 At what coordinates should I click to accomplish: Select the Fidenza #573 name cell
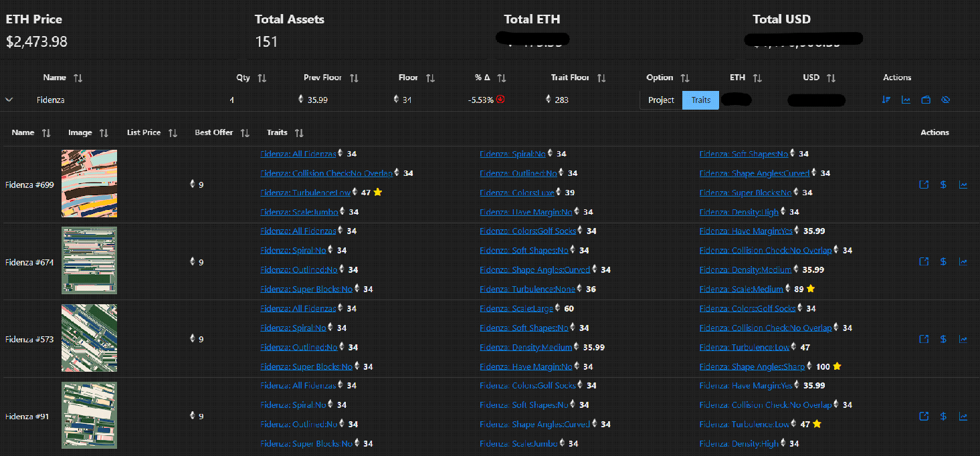pyautogui.click(x=29, y=339)
